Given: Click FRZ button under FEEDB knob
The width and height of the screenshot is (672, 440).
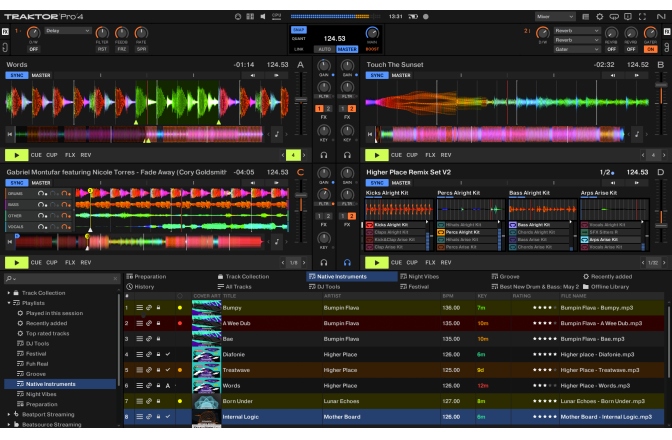Looking at the screenshot, I should [122, 49].
